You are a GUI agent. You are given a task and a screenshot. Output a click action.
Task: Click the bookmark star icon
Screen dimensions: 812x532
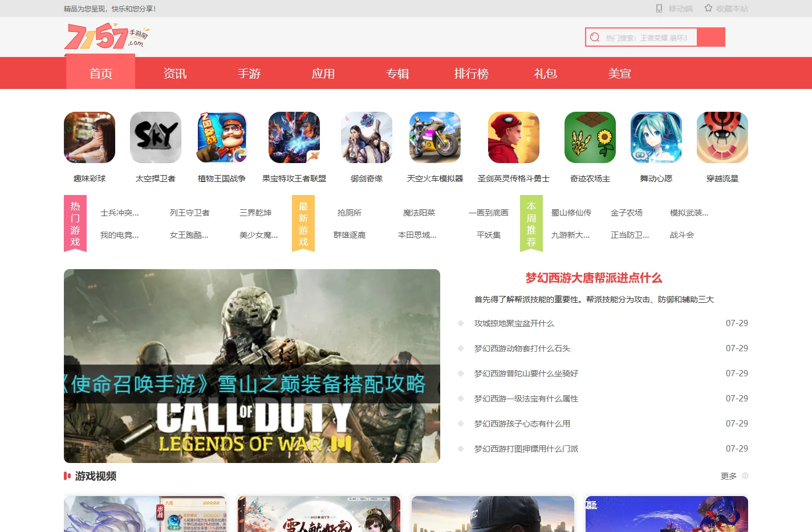pos(708,8)
